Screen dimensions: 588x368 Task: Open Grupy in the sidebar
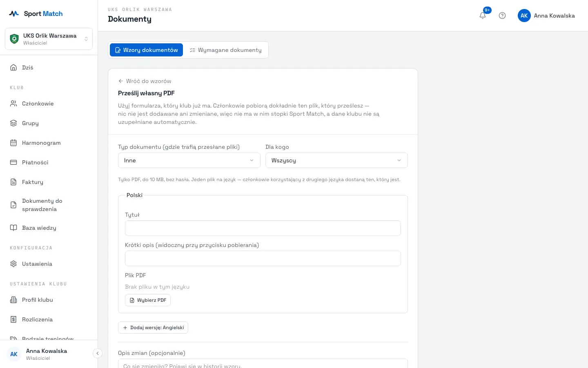(x=49, y=123)
